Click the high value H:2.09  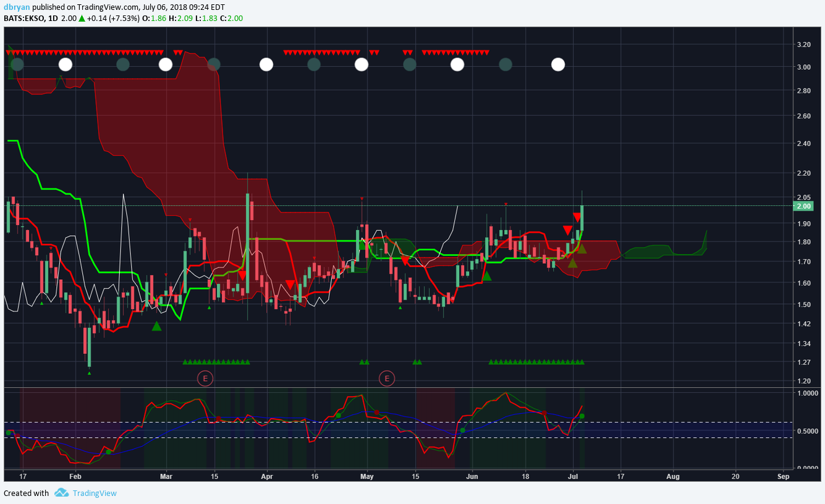(180, 19)
